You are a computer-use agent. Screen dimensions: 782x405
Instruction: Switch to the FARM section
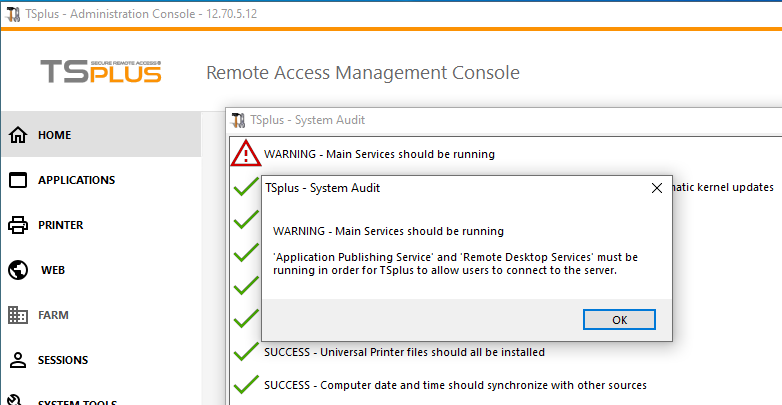point(53,315)
